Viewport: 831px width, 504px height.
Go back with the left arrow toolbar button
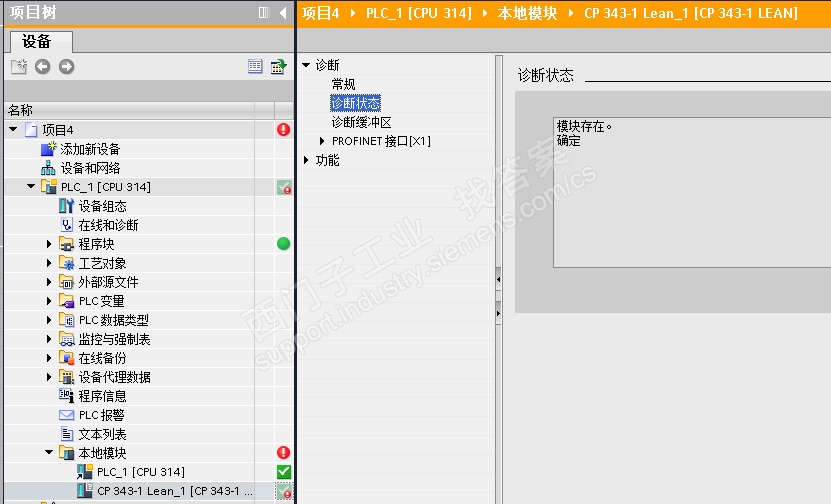42,67
